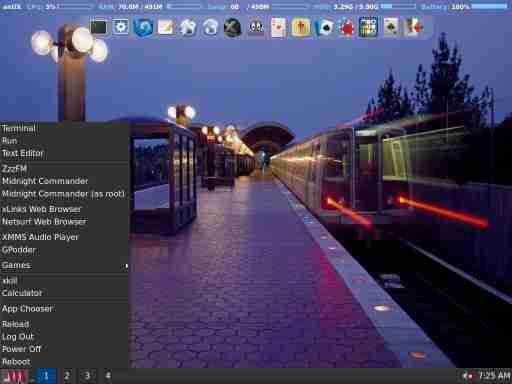The height and width of the screenshot is (384, 512).
Task: Expand the Games submenu arrow
Action: pos(126,266)
